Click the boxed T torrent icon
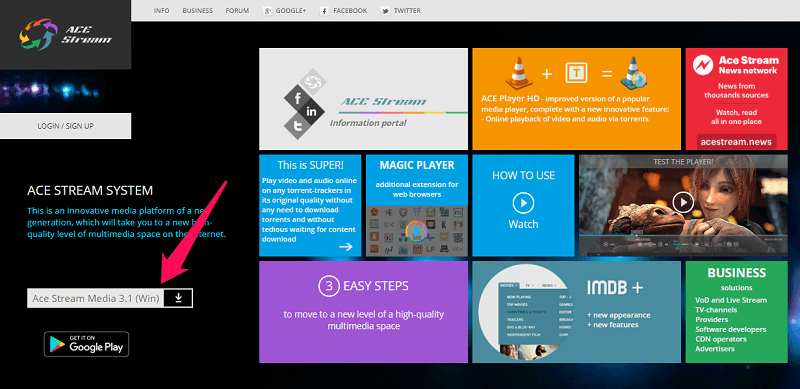This screenshot has height=389, width=800. click(x=577, y=74)
